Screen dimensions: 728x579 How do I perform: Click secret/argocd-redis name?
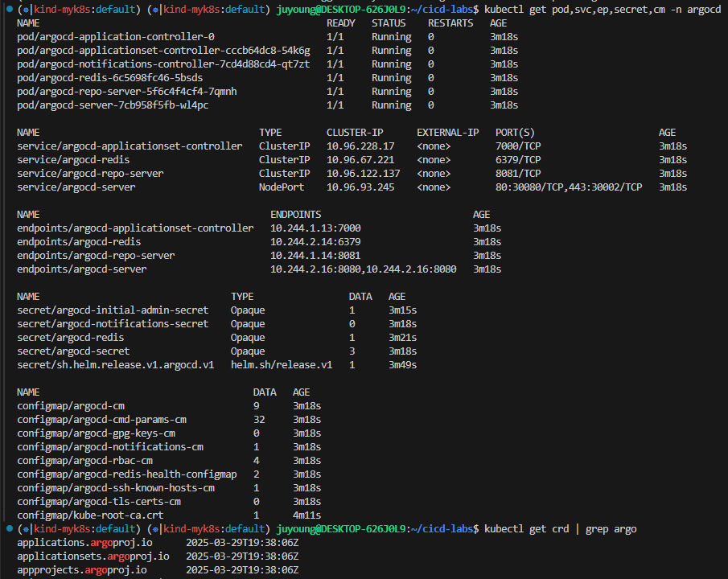click(x=71, y=338)
